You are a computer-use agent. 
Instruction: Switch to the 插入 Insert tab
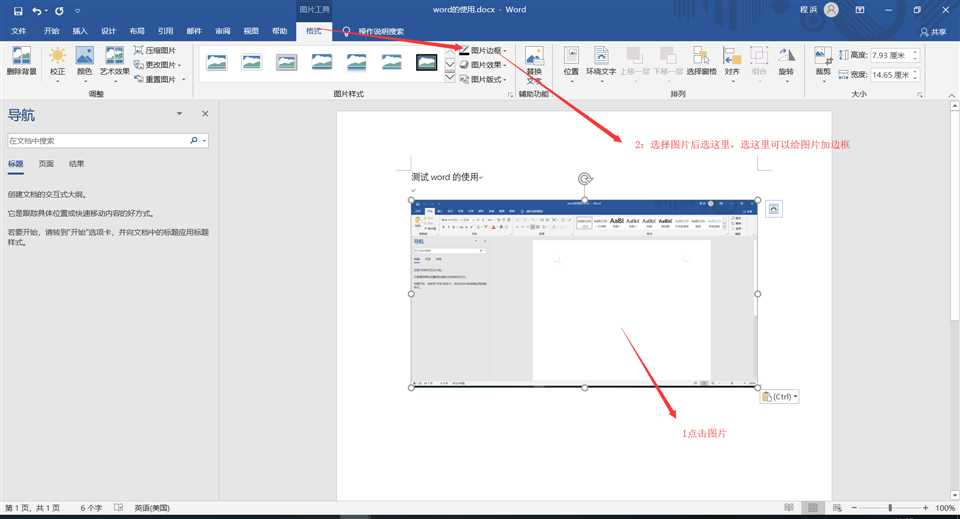[80, 31]
